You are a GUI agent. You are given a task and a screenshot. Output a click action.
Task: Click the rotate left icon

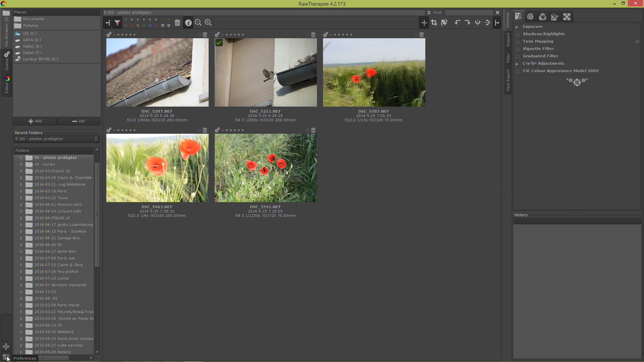click(457, 23)
